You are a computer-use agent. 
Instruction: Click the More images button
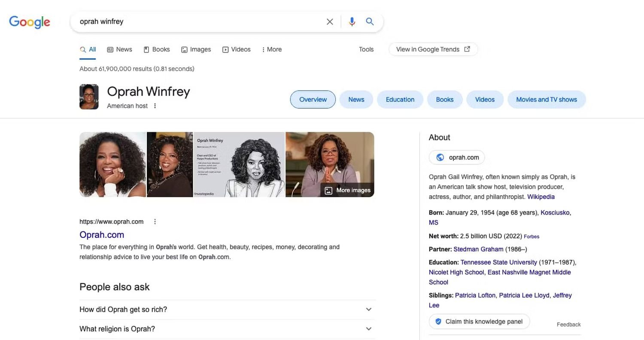pyautogui.click(x=347, y=190)
